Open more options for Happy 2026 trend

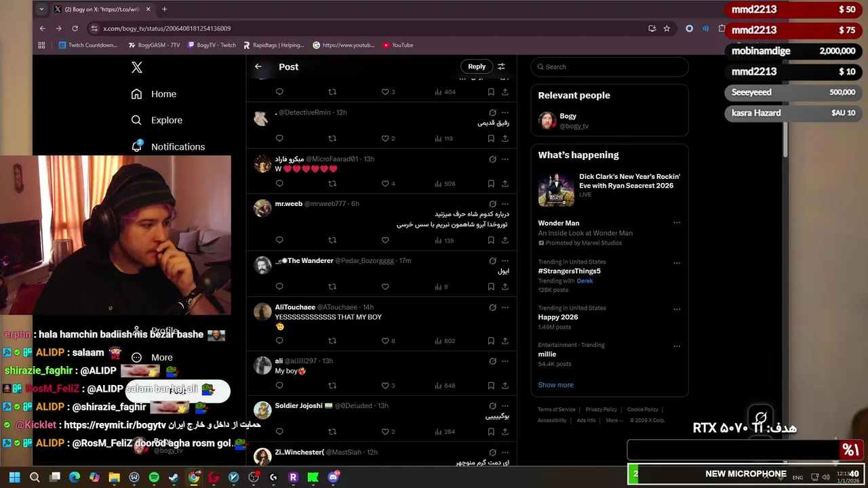(x=677, y=308)
